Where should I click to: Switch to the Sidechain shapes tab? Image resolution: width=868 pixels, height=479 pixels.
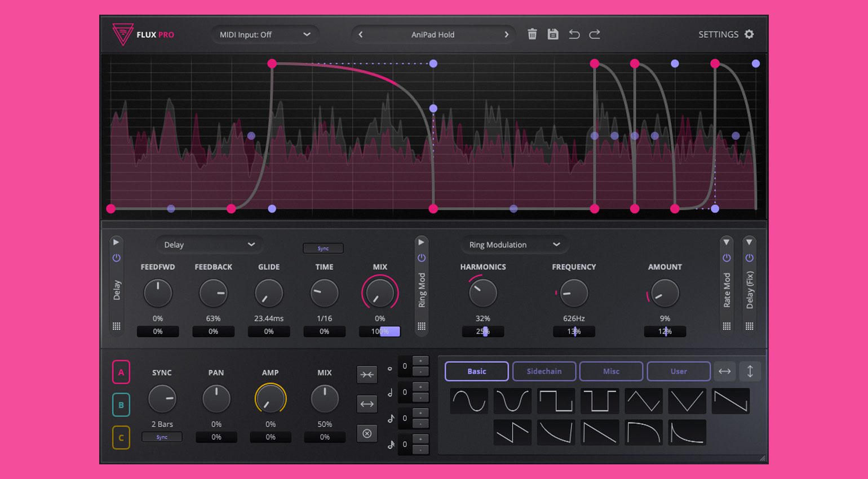point(544,371)
